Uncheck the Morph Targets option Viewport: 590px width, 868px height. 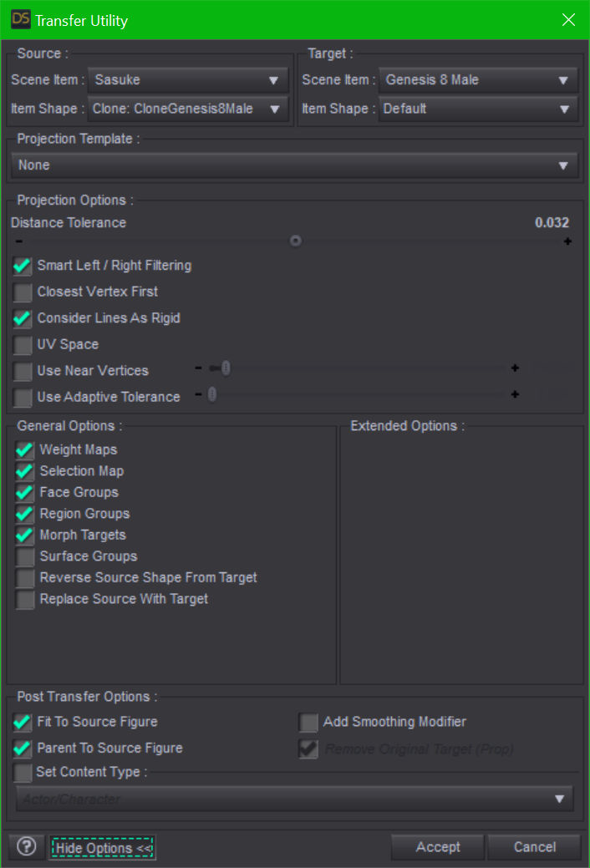click(x=25, y=536)
